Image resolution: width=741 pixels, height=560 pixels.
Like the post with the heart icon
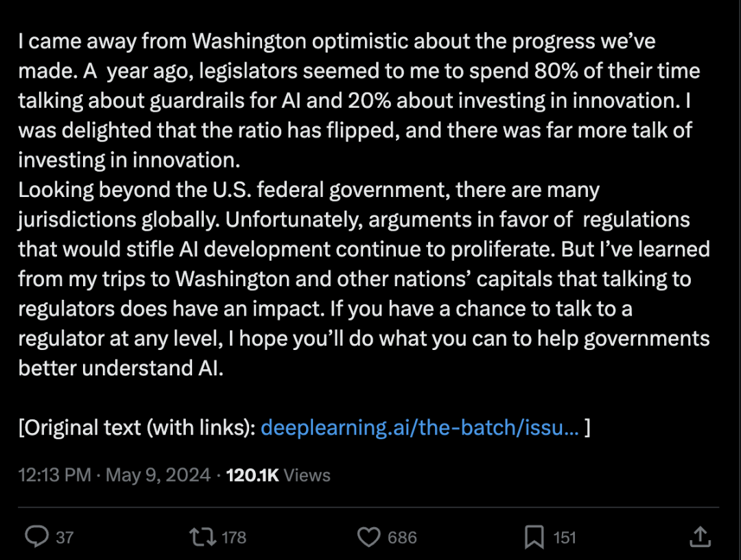click(368, 537)
